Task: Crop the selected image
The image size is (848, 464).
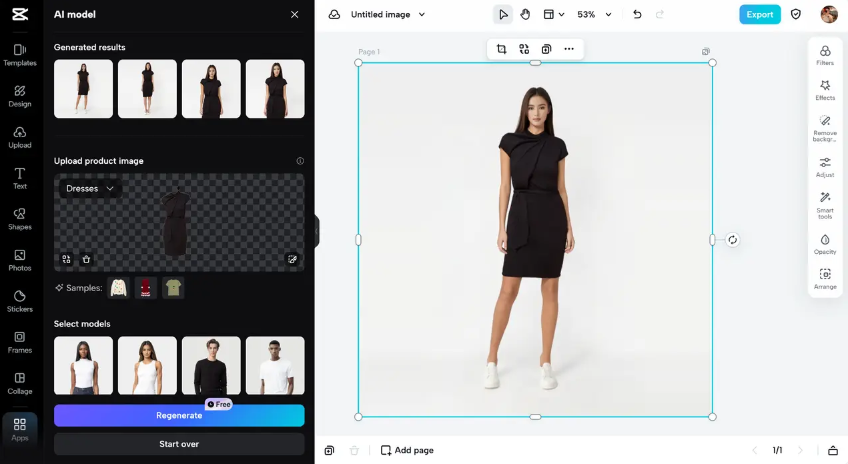Action: click(501, 49)
